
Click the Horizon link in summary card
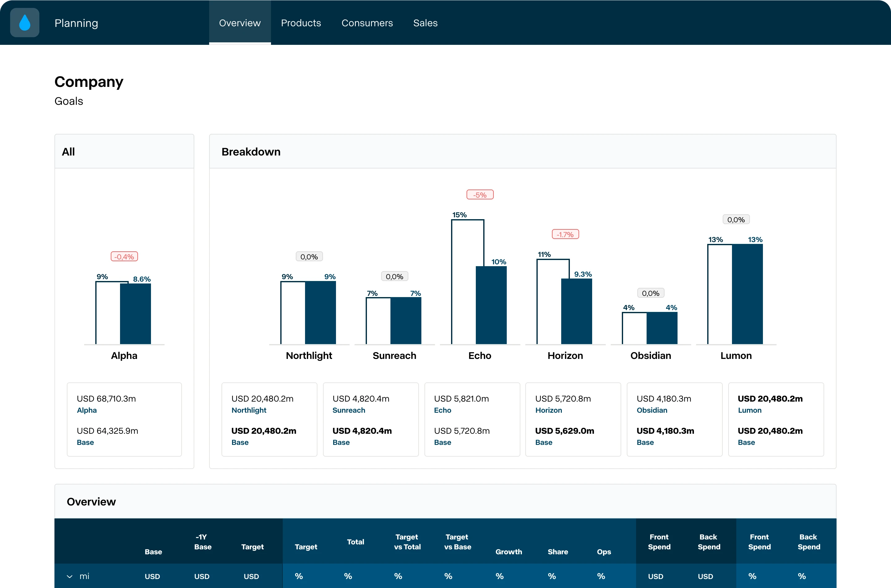click(549, 410)
